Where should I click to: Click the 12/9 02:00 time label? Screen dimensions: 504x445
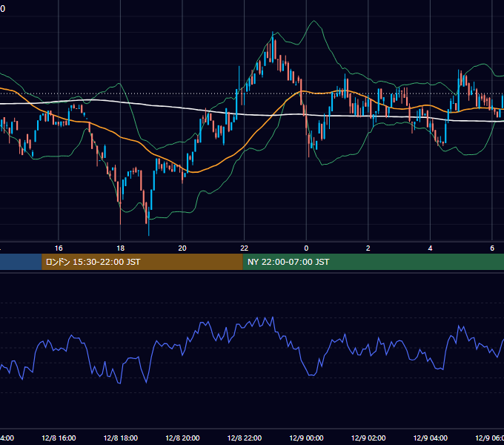point(368,438)
